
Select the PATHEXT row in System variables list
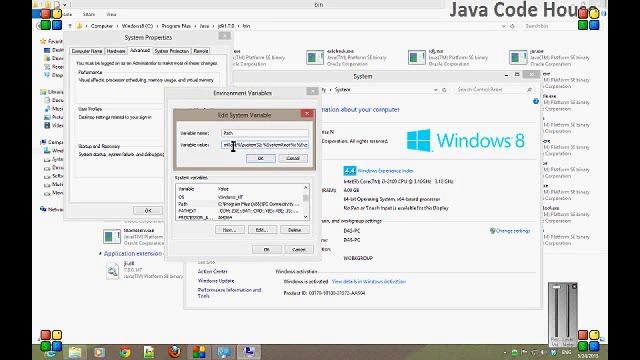(x=240, y=211)
